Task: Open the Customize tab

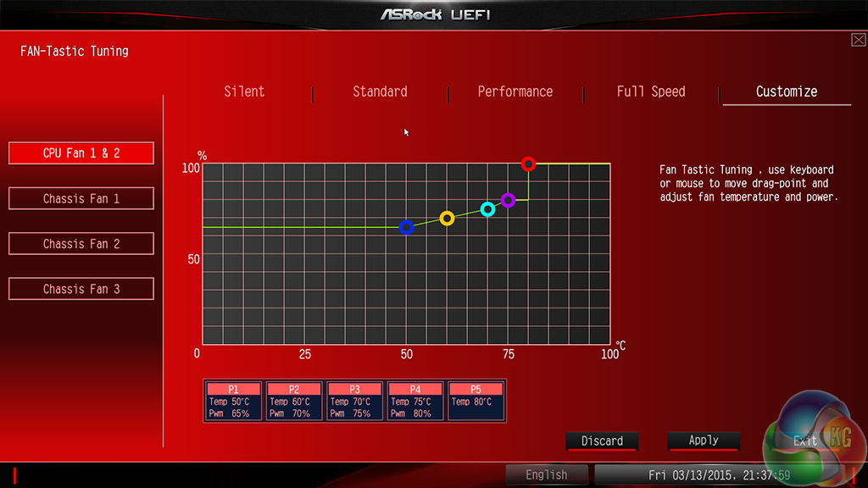Action: point(787,91)
